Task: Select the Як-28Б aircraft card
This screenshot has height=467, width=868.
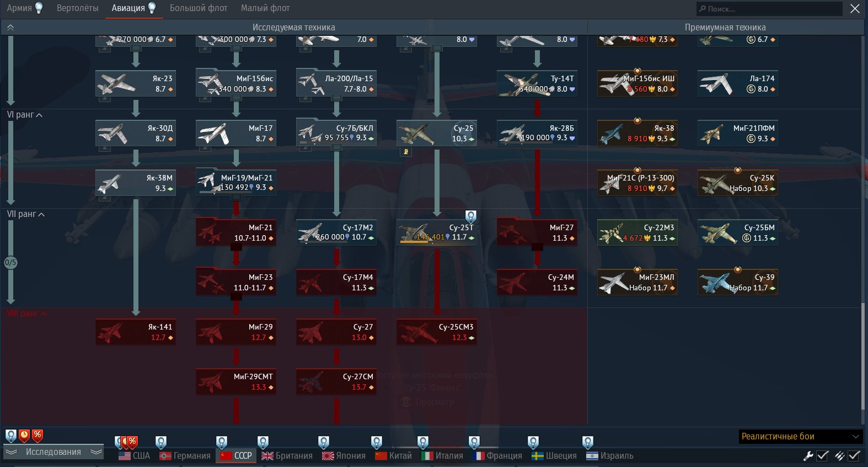Action: [537, 134]
